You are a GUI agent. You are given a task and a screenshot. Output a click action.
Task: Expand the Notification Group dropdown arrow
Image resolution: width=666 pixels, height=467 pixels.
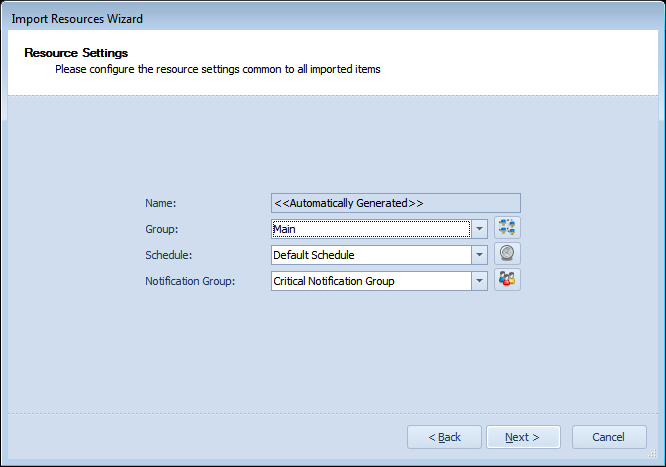click(x=479, y=281)
